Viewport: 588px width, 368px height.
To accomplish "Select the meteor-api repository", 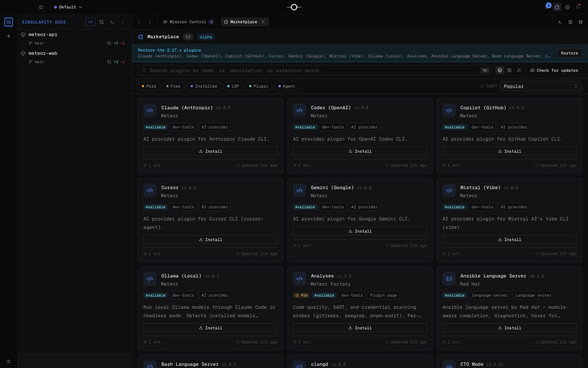I will pos(43,35).
